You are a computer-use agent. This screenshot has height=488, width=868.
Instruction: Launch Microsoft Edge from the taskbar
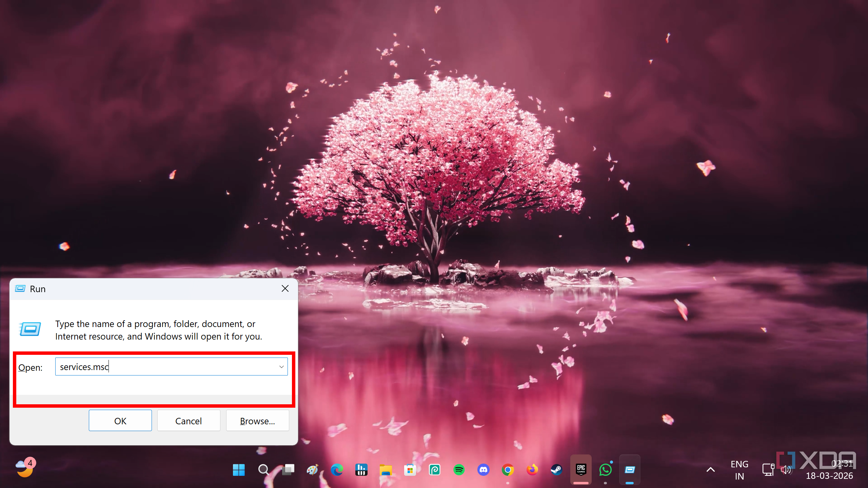pos(337,470)
